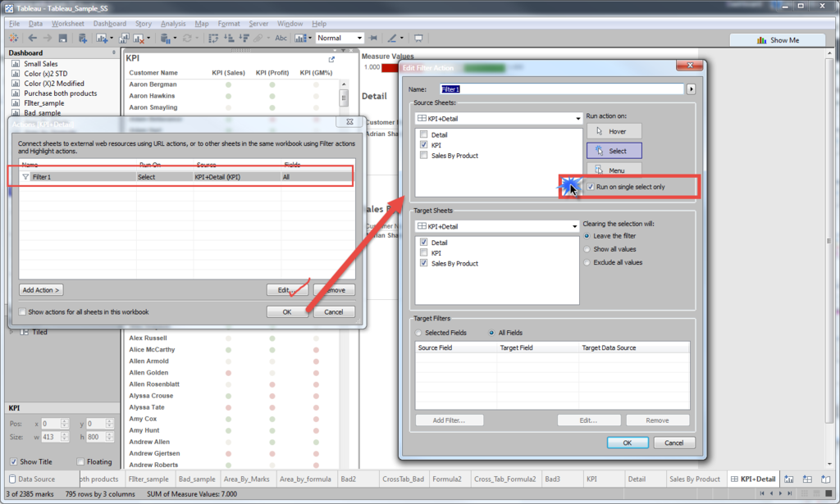
Task: Click the Show/Hide Cards icon in toolbar
Action: (x=300, y=38)
